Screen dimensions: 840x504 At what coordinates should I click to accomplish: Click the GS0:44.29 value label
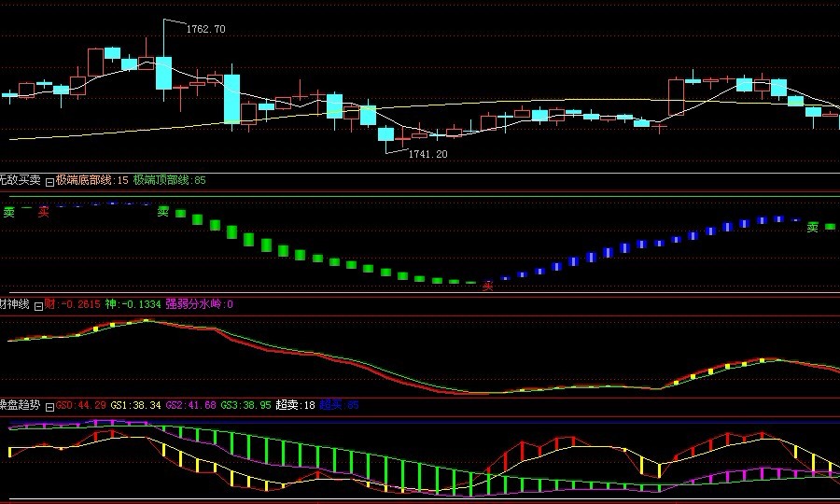81,405
